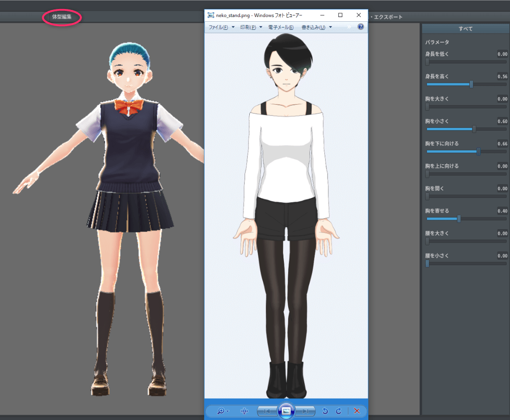This screenshot has width=510, height=420.
Task: Click the すべて button in parameter panel
Action: click(465, 29)
